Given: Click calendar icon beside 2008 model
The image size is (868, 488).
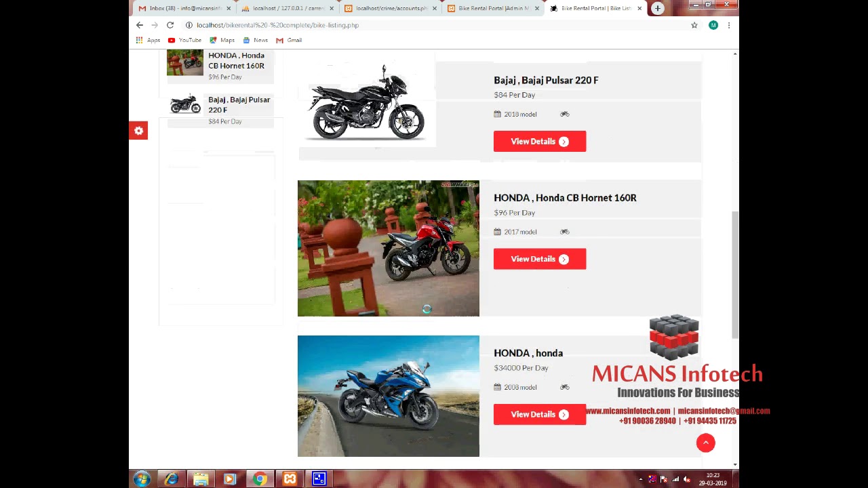Looking at the screenshot, I should coord(497,387).
